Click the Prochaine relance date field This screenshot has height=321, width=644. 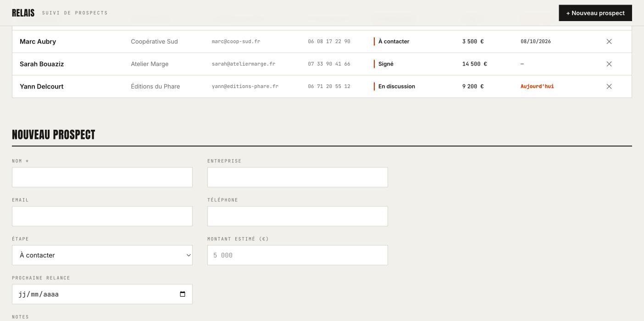(x=102, y=294)
